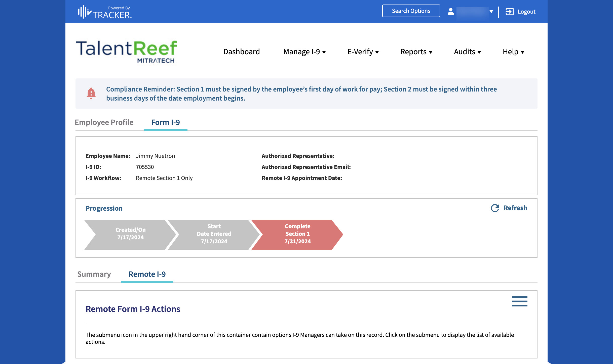Click the Progression heading
This screenshot has width=613, height=364.
click(104, 208)
